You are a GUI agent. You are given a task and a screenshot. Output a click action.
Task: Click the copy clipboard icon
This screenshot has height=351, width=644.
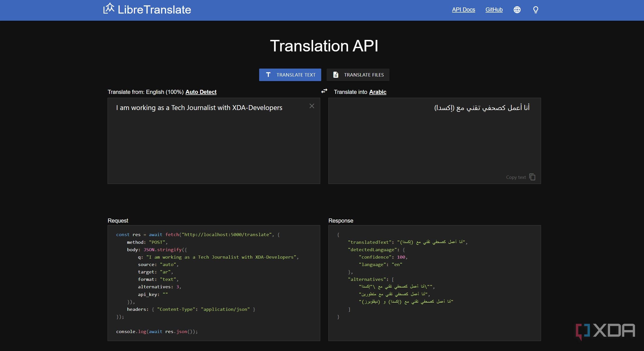tap(532, 177)
